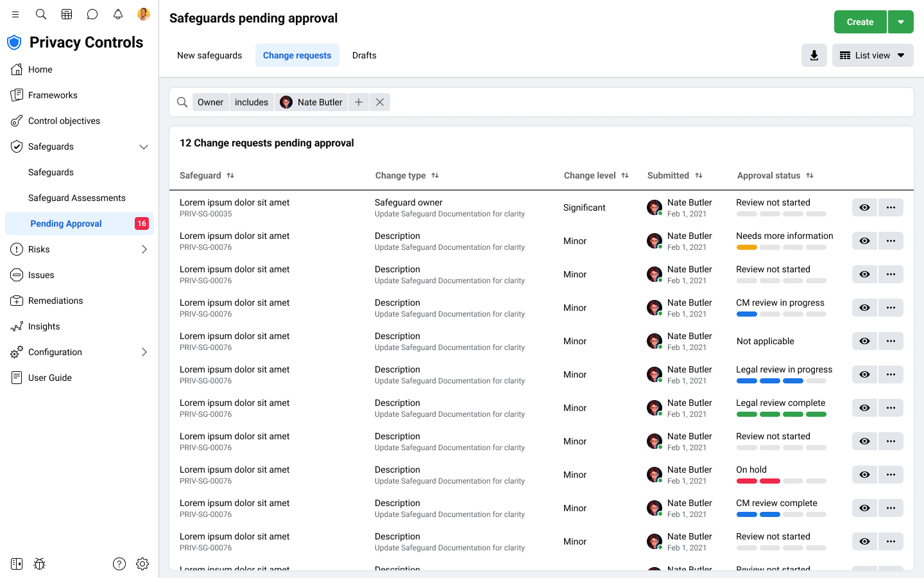Open Safeguard Assessments in the sidebar
924x578 pixels.
(77, 198)
